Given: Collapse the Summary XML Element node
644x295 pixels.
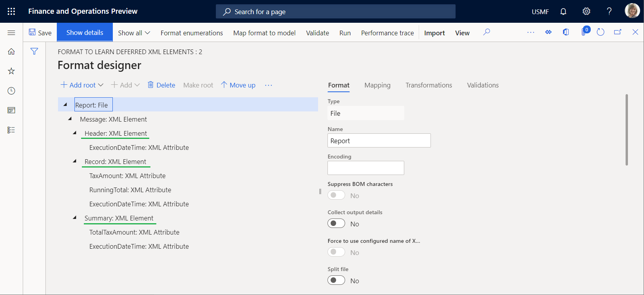Looking at the screenshot, I should coord(74,218).
